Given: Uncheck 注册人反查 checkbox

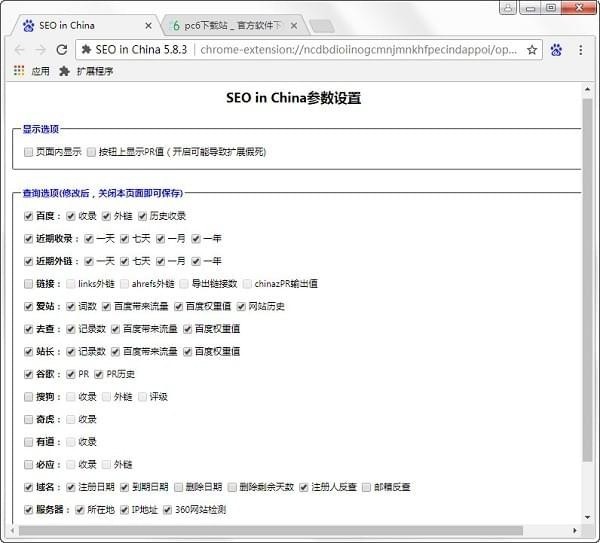Looking at the screenshot, I should 303,487.
